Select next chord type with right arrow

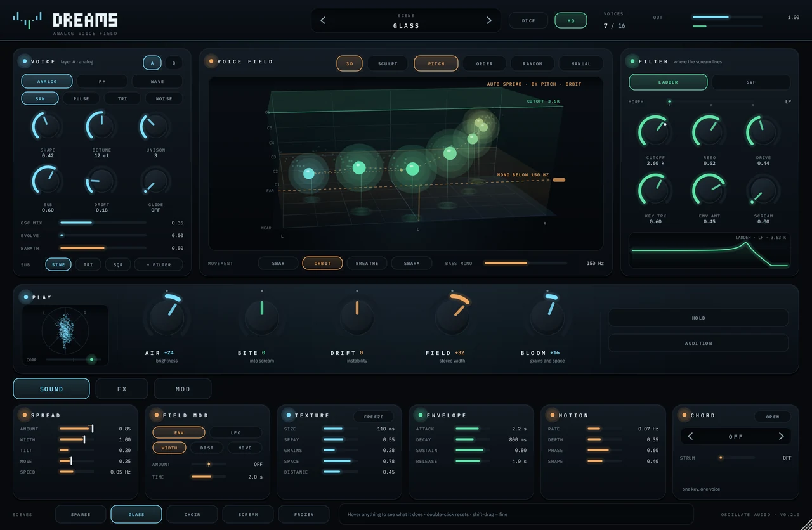pyautogui.click(x=781, y=436)
